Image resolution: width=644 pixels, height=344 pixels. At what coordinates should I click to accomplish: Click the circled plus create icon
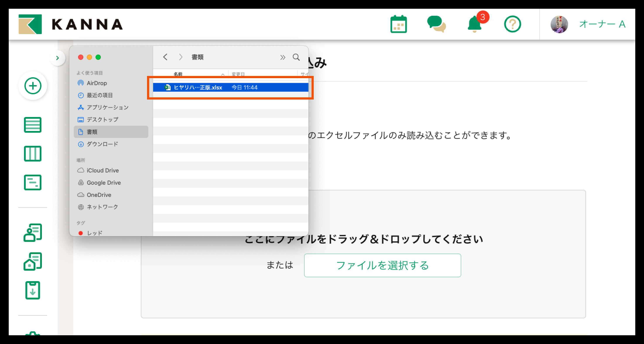click(x=33, y=86)
